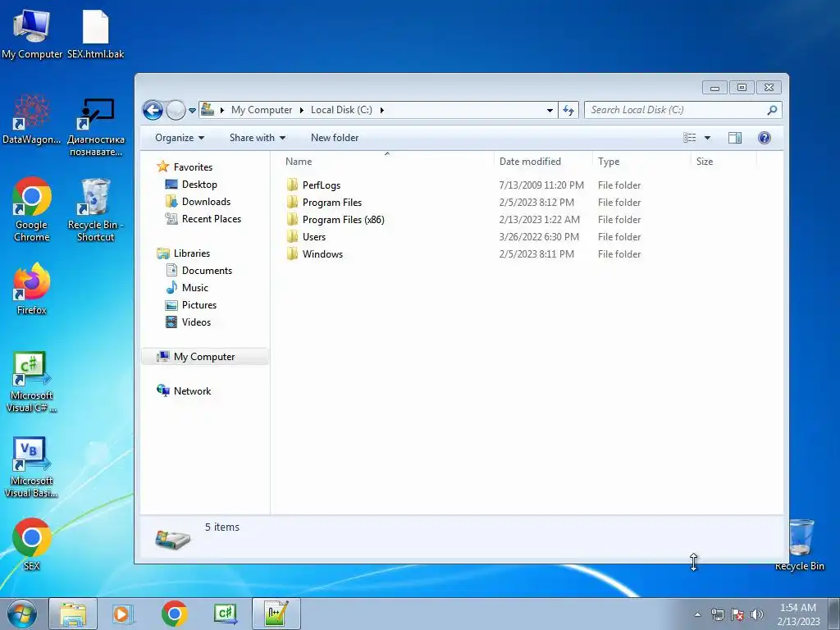
Task: Expand arrow between My Computer and Local Disk
Action: point(301,111)
